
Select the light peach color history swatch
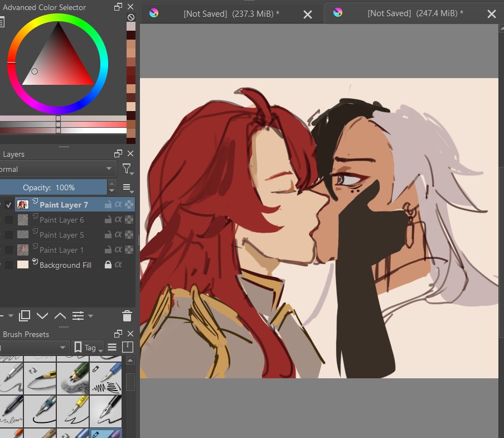point(131,107)
